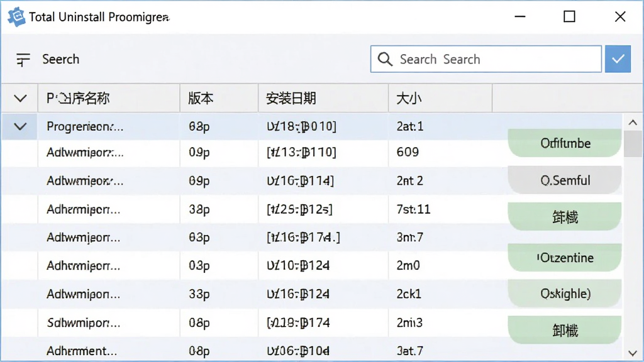Select the row with size 2m0
Screen dimensions: 644x362
click(312, 266)
